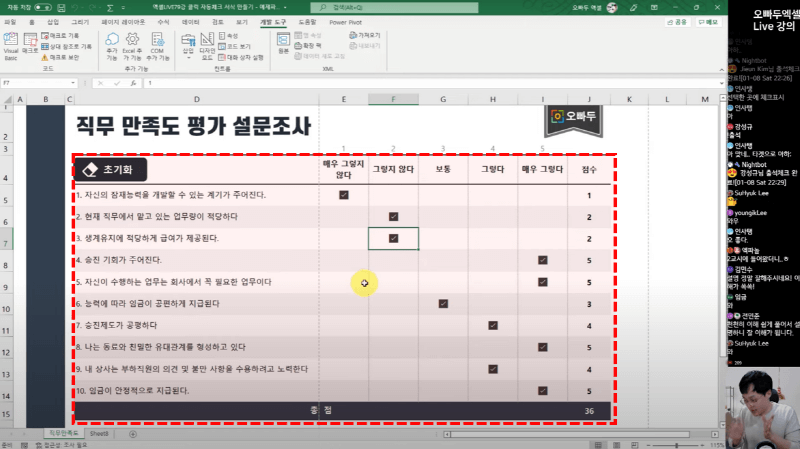The height and width of the screenshot is (449, 800).
Task: Open the 오빠두 엑셀 account avatar
Action: (x=612, y=7)
